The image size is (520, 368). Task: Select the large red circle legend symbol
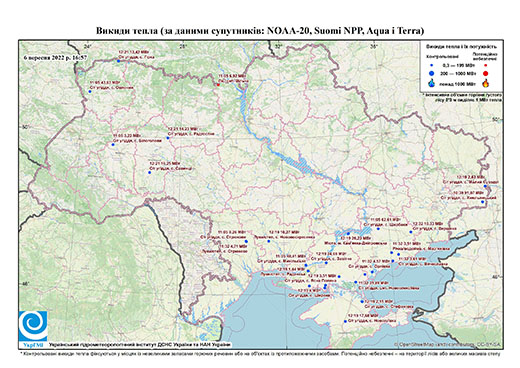[486, 74]
